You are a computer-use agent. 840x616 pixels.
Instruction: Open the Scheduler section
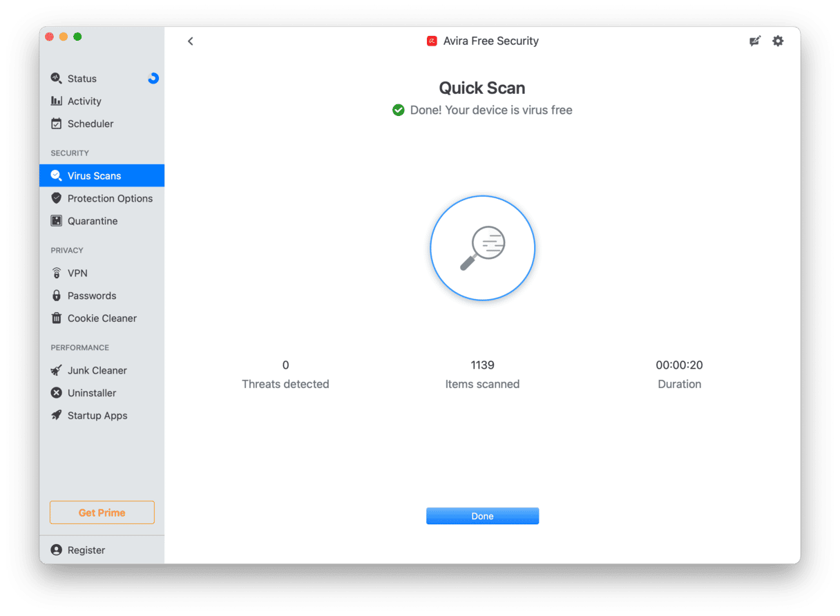tap(102, 124)
